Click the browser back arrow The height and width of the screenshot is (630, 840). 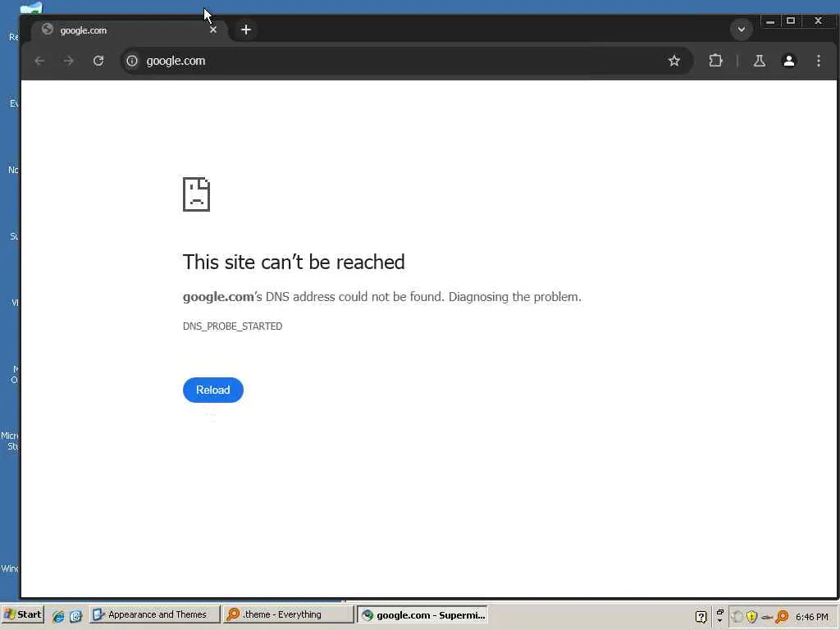(x=39, y=61)
